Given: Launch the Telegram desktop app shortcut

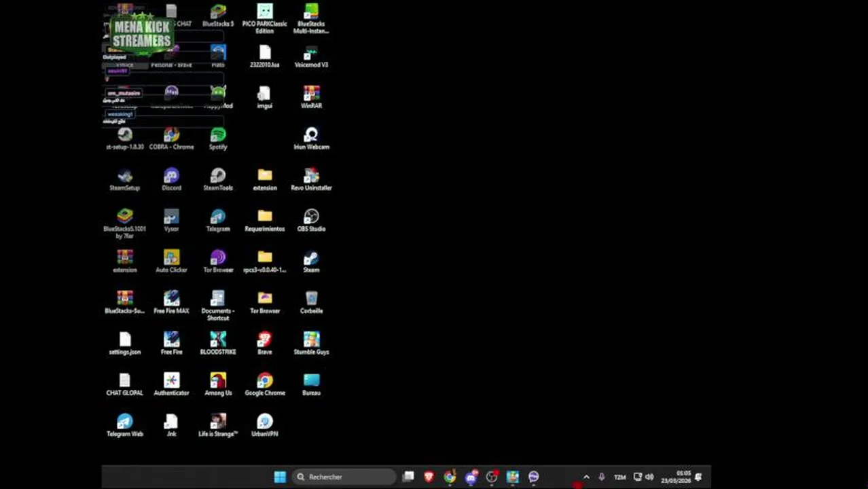Looking at the screenshot, I should click(218, 221).
